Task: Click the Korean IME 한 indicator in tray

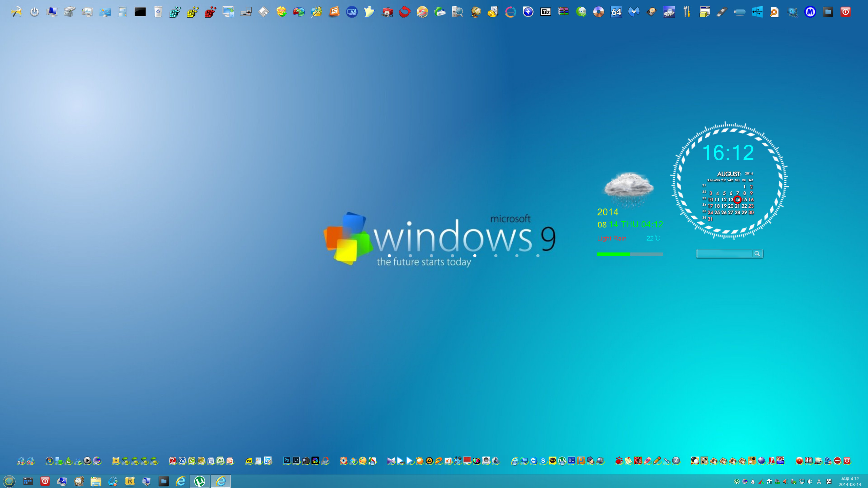Action: (x=829, y=482)
